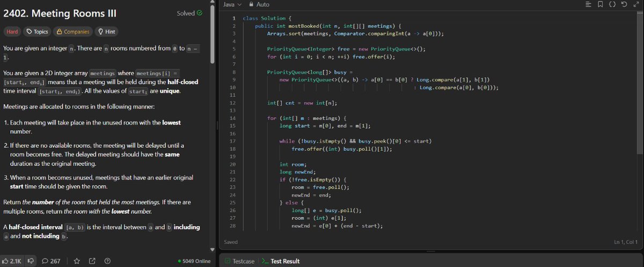This screenshot has height=267, width=644.
Task: Click line number 14 in the gutter
Action: (232, 118)
